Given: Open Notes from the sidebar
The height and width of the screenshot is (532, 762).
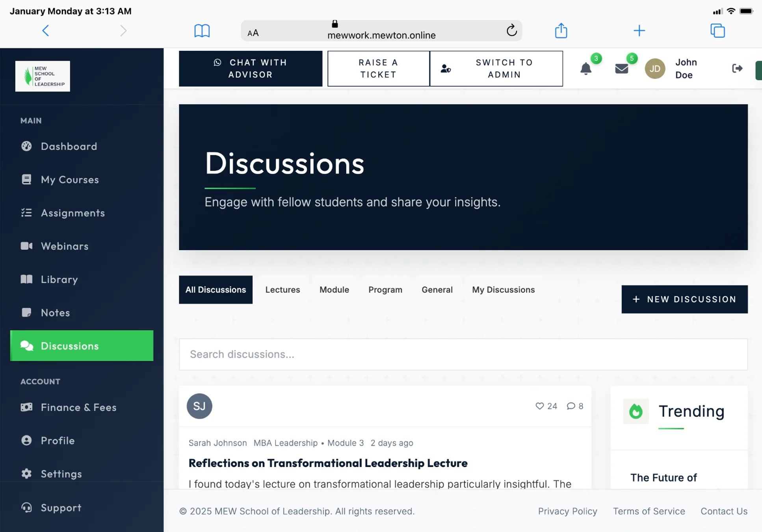Looking at the screenshot, I should pyautogui.click(x=55, y=313).
